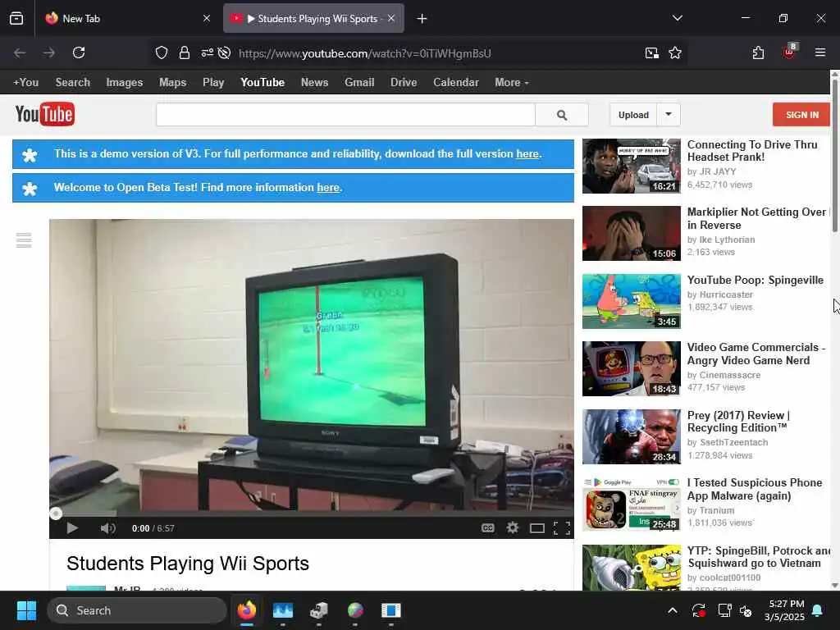Play the video
The width and height of the screenshot is (840, 630).
72,528
